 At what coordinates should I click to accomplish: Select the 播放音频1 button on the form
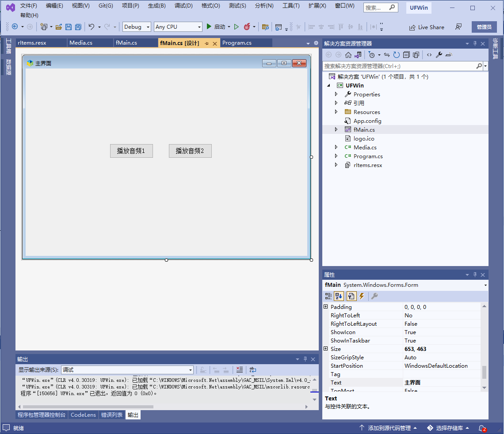pyautogui.click(x=131, y=151)
